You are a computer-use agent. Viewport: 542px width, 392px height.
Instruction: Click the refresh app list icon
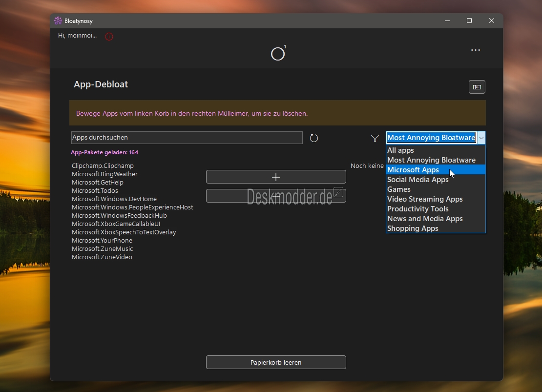click(x=314, y=138)
